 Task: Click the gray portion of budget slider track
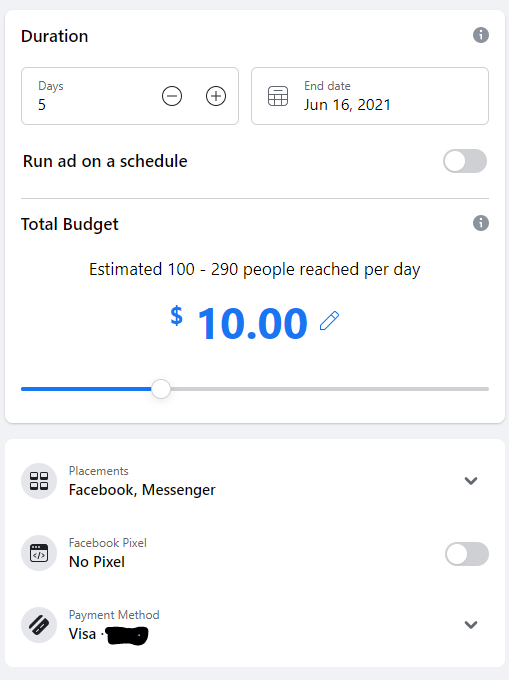click(x=330, y=389)
